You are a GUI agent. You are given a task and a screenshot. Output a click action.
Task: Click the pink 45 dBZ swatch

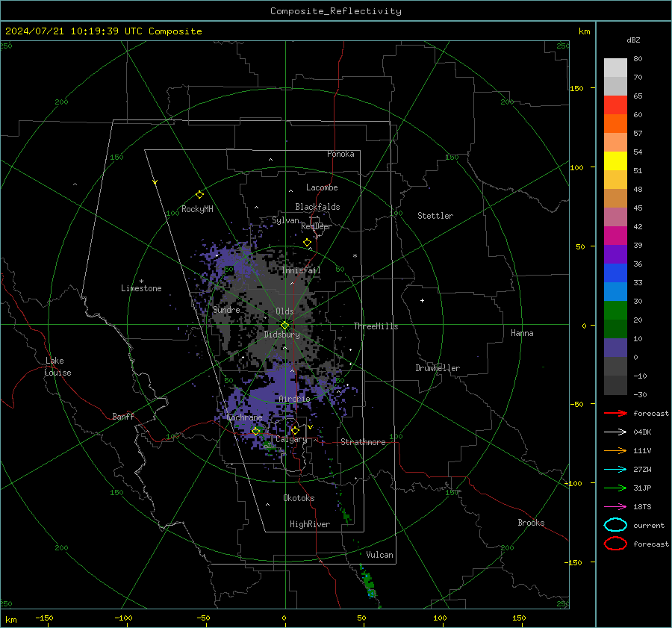(x=615, y=217)
